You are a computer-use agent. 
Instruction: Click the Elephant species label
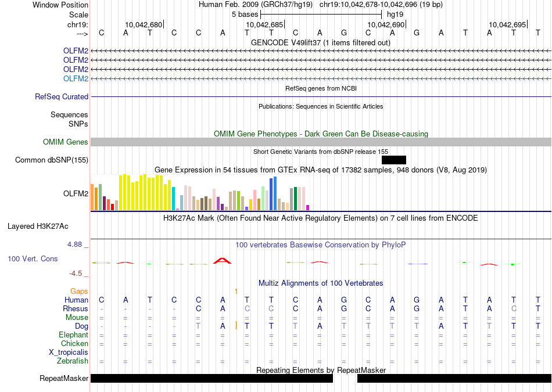[x=73, y=335]
